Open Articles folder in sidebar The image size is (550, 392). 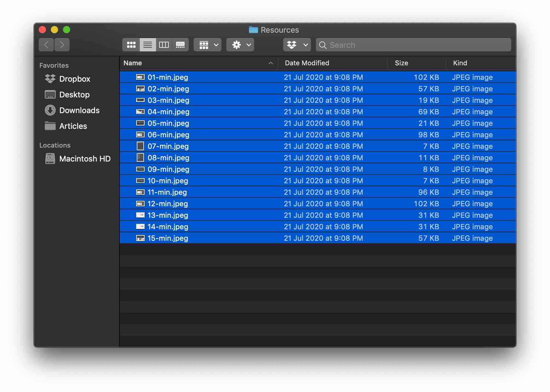tap(66, 126)
